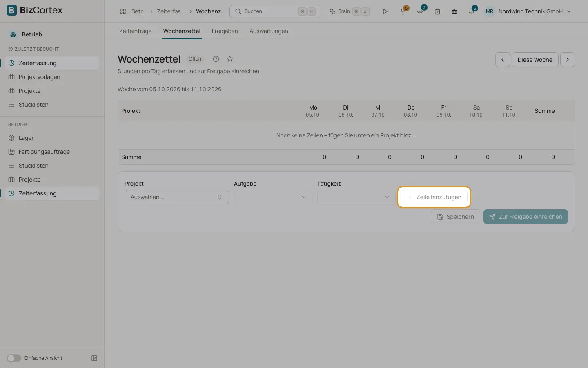The height and width of the screenshot is (368, 588).
Task: Open the apps grid icon in breadcrumb
Action: click(x=123, y=11)
